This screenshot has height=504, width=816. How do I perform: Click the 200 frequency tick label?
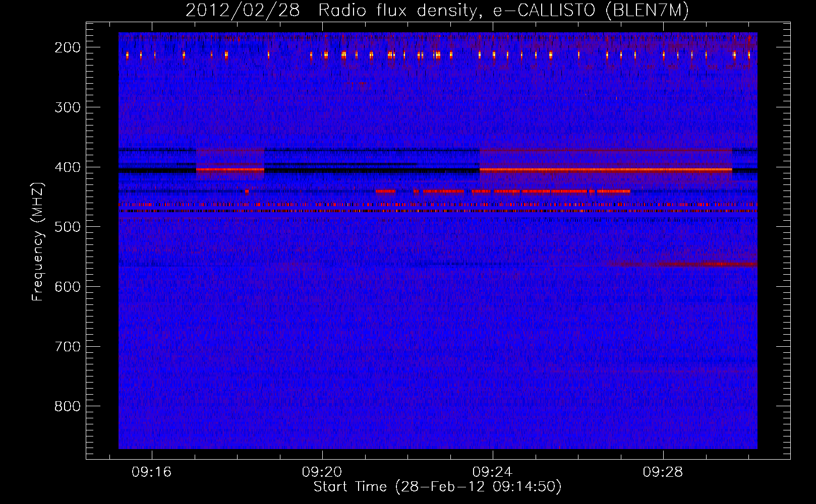pyautogui.click(x=68, y=47)
